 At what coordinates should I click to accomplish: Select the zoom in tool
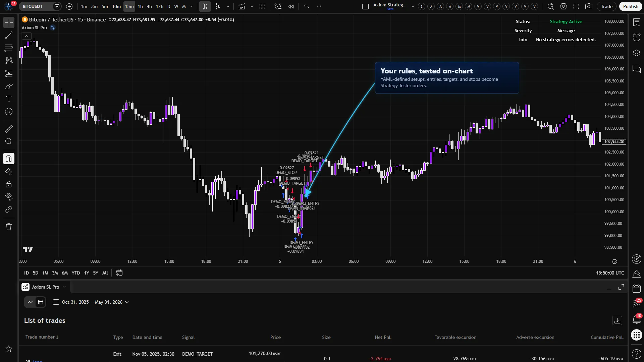point(9,141)
